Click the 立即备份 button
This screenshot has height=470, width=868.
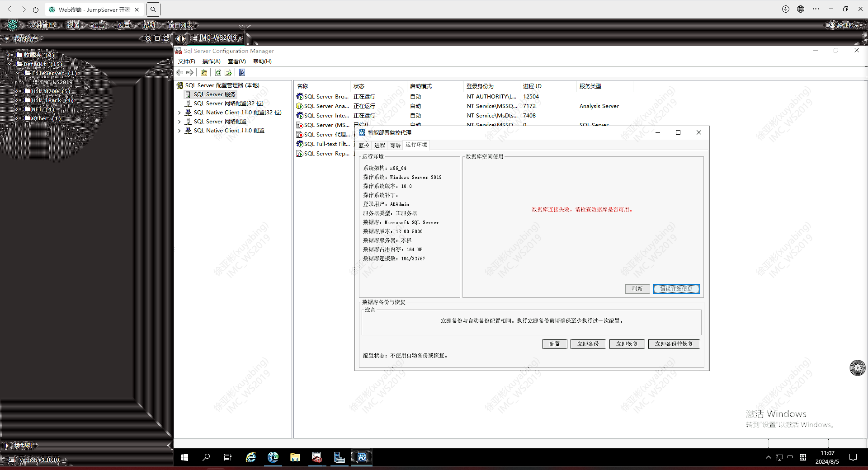[x=588, y=344]
